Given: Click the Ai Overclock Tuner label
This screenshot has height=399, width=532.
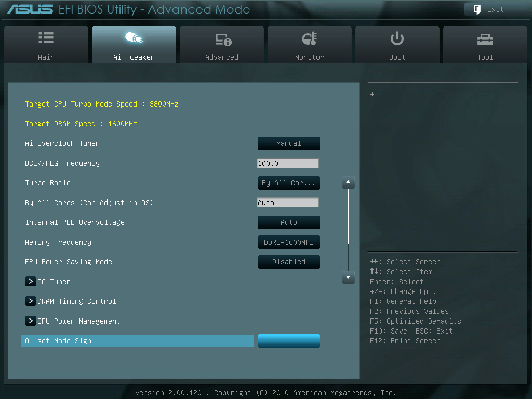Looking at the screenshot, I should (x=62, y=143).
